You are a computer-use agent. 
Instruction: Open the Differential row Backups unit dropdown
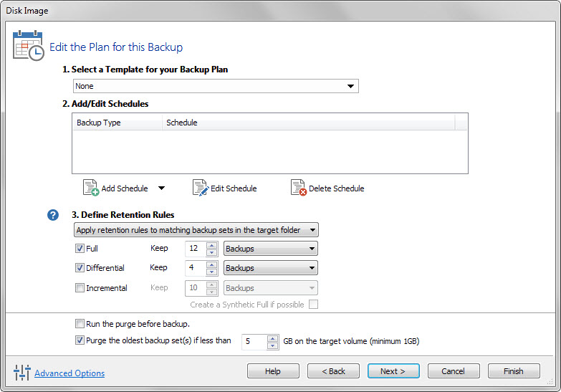(x=271, y=268)
